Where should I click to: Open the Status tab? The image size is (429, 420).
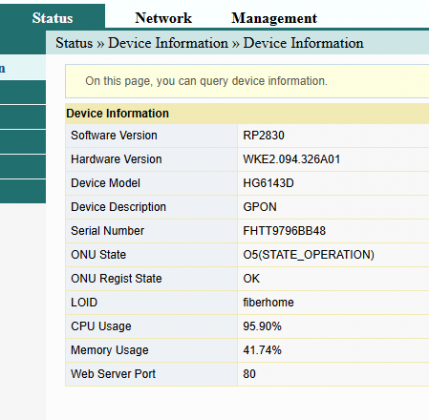pyautogui.click(x=52, y=18)
